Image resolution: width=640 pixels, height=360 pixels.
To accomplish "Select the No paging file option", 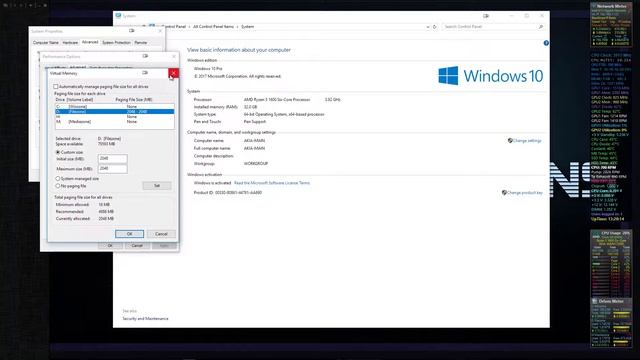I will pyautogui.click(x=58, y=186).
